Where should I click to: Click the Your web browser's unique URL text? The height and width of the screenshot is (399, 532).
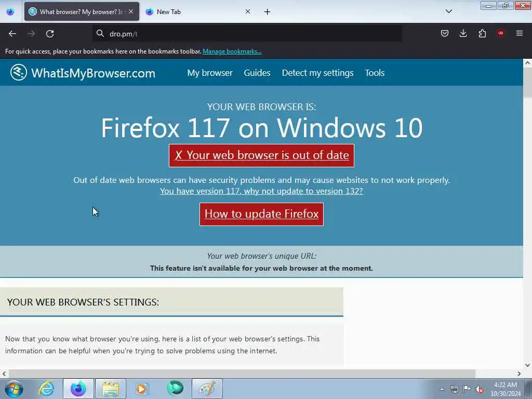tap(262, 256)
